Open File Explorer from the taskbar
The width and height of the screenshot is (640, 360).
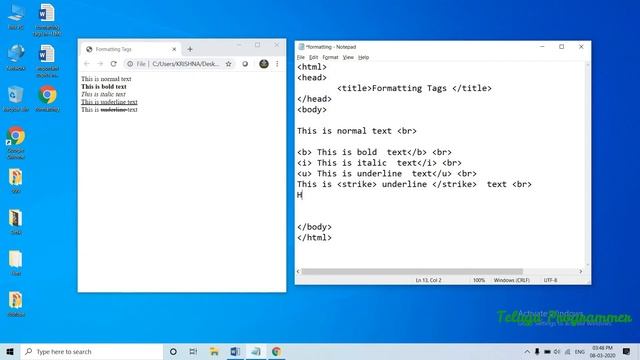point(214,351)
